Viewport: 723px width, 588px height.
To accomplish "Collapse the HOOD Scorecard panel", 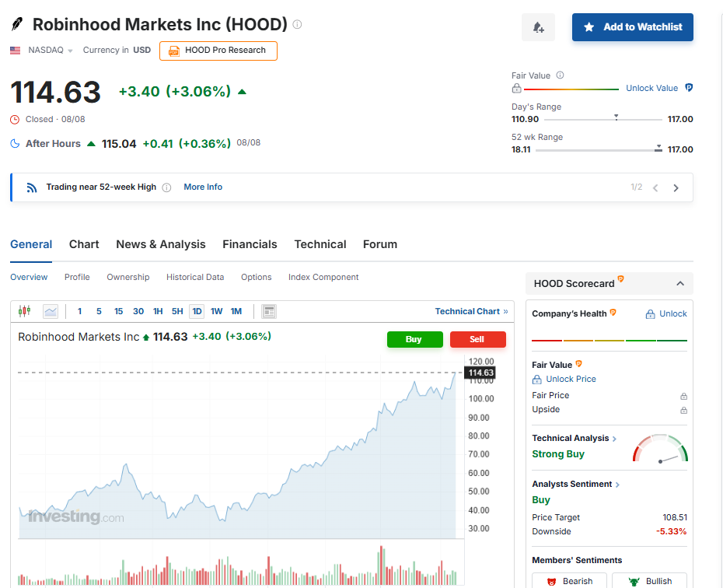I will pyautogui.click(x=680, y=284).
